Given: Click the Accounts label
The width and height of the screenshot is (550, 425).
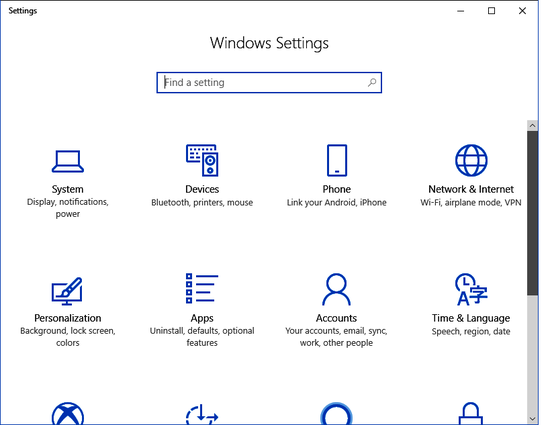Looking at the screenshot, I should pos(336,318).
